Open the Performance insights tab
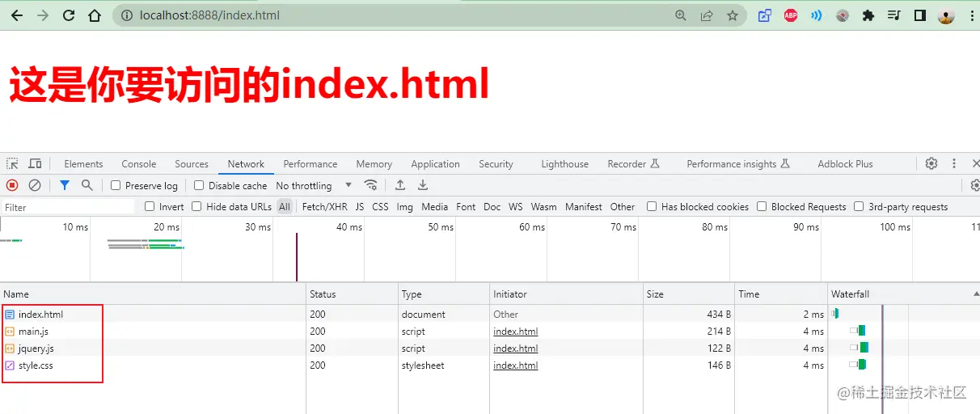Viewport: 980px width, 414px height. 737,163
